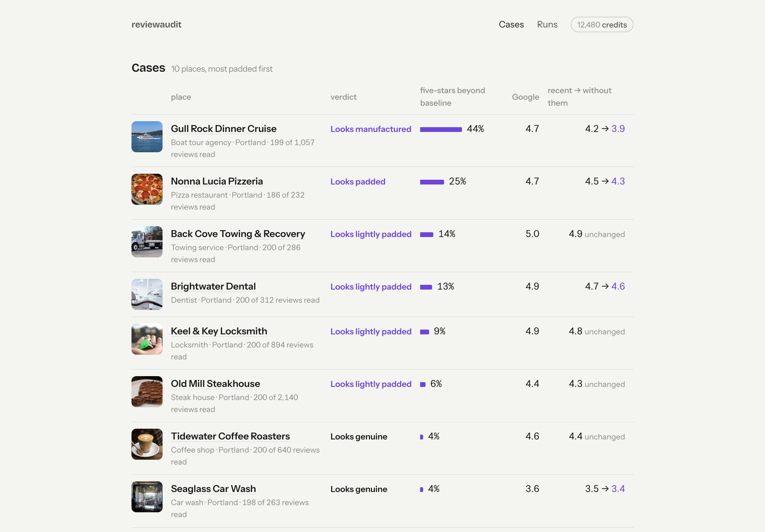Open the Gull Rock Dinner Cruise case link
The image size is (765, 532).
(x=224, y=129)
